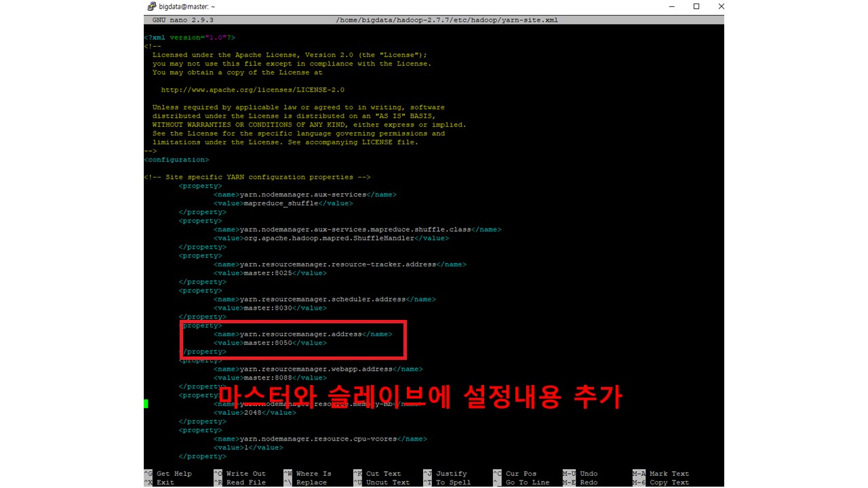
Task: Click the M-6 Copy Text shortcut
Action: point(661,483)
